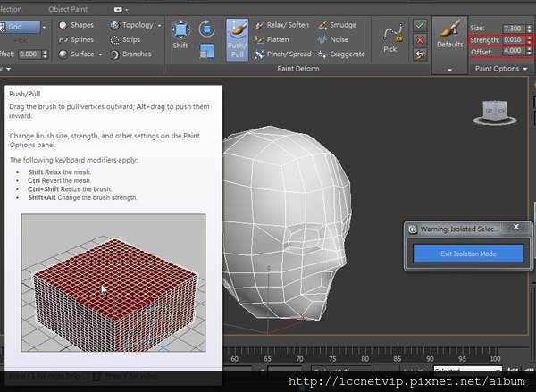536x392 pixels.
Task: Select the Noise brush
Action: pos(333,39)
